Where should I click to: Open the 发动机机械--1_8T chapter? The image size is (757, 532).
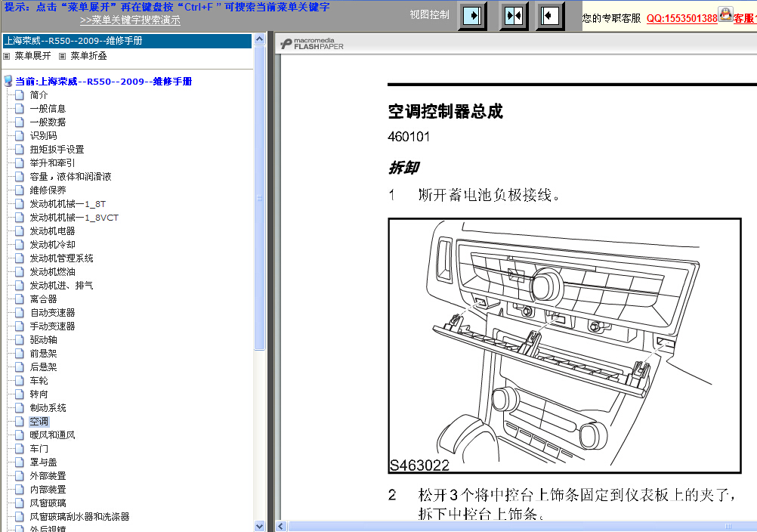click(67, 204)
